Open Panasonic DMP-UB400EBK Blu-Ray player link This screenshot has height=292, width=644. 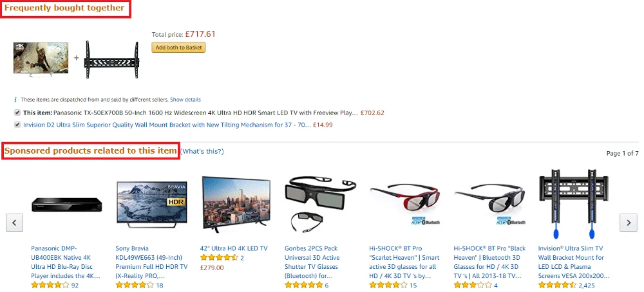66,257
